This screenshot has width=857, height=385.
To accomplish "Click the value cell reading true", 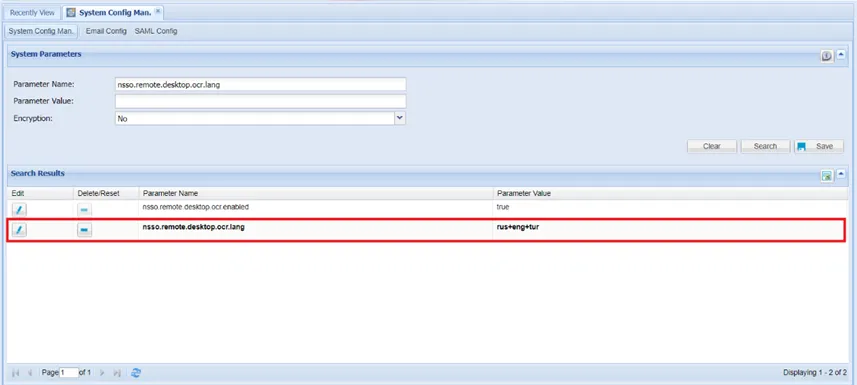I will 671,208.
